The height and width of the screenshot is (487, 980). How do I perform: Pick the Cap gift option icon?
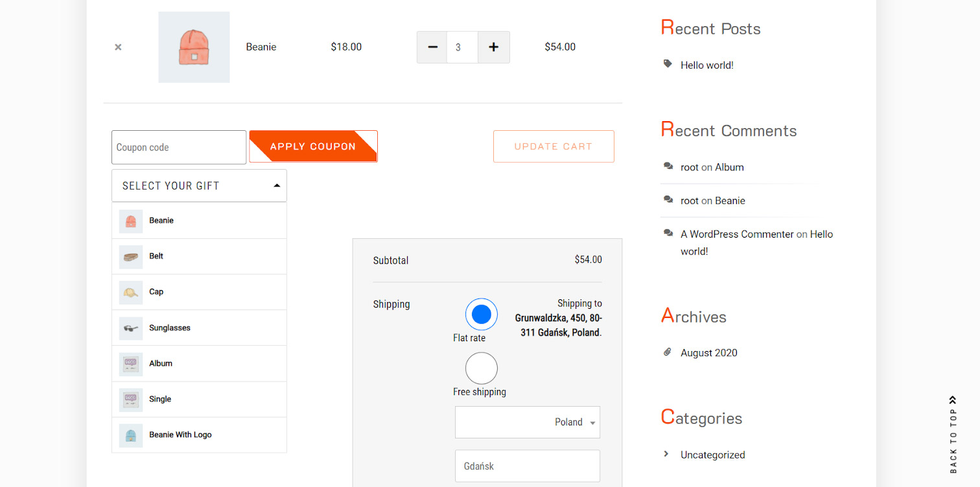click(x=131, y=293)
